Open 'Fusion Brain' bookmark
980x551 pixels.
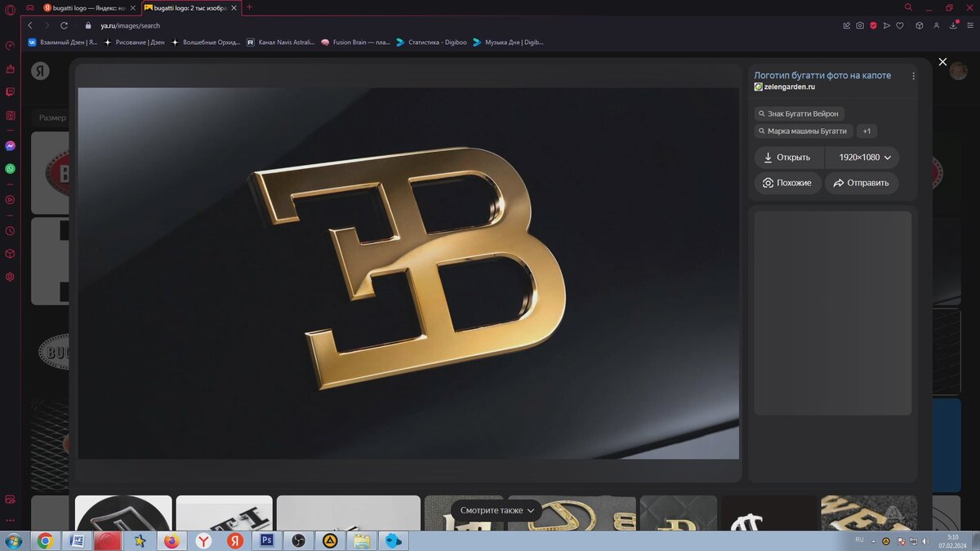tap(355, 42)
